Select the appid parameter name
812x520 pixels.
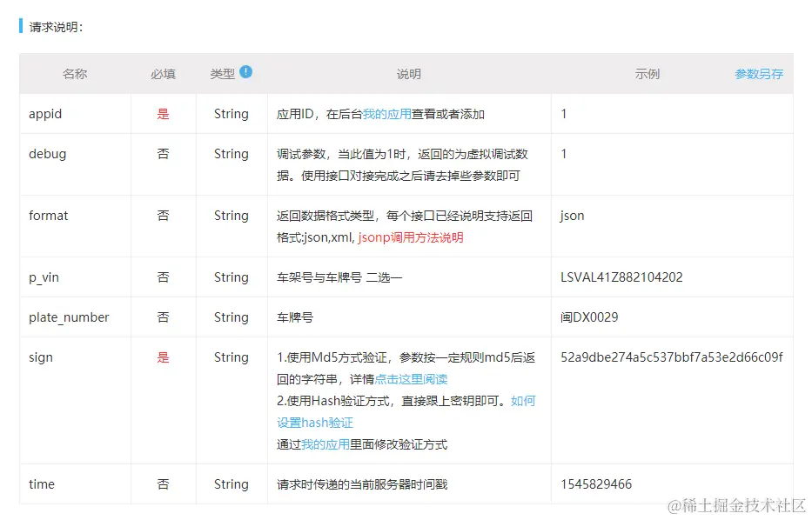pyautogui.click(x=45, y=114)
